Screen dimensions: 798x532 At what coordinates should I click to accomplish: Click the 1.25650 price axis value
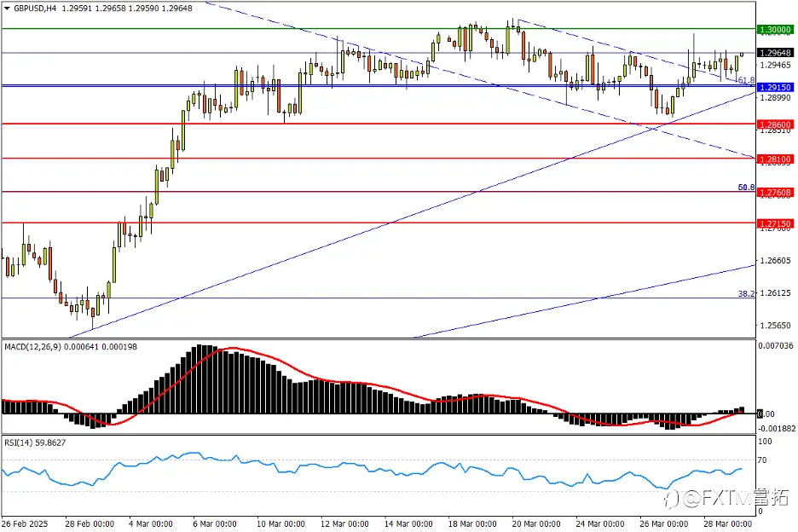coord(776,326)
